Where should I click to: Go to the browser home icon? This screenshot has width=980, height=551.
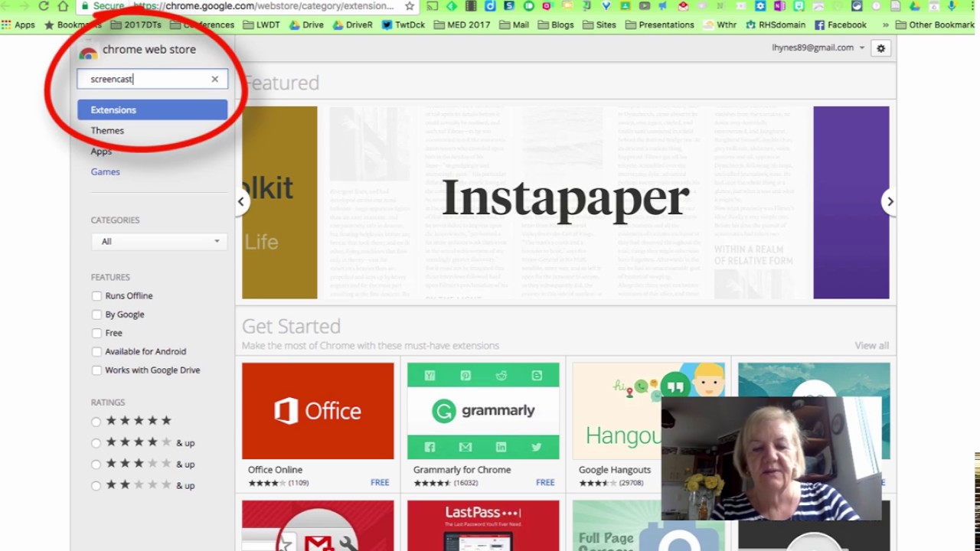pyautogui.click(x=63, y=5)
